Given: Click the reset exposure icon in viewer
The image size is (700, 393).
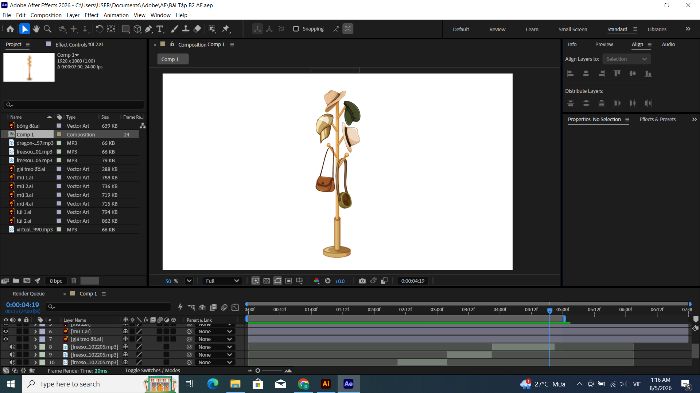Looking at the screenshot, I should (328, 281).
